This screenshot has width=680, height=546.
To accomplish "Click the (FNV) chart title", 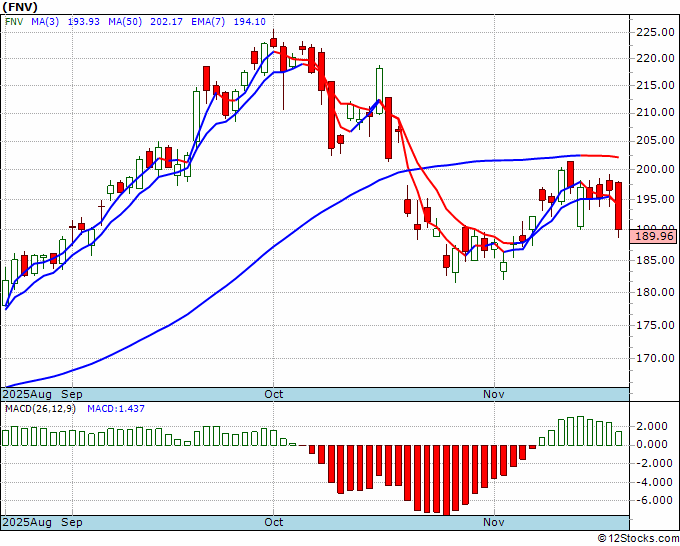I will point(20,7).
